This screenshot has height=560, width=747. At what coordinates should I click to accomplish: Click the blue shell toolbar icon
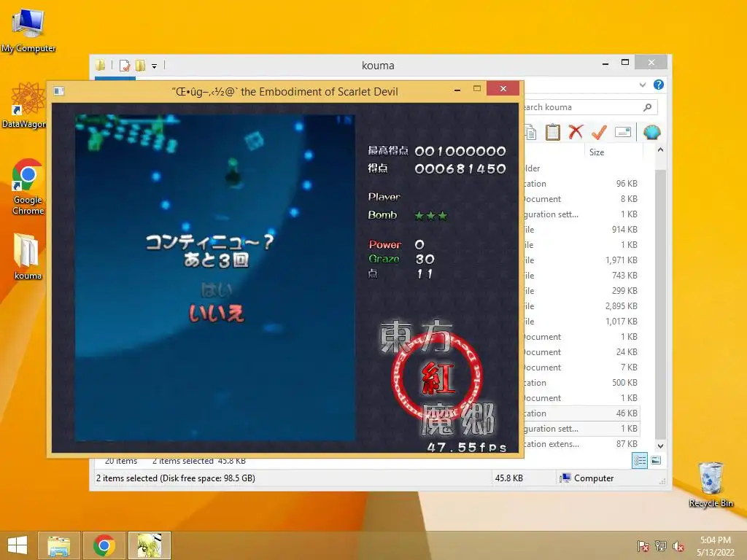pyautogui.click(x=651, y=132)
